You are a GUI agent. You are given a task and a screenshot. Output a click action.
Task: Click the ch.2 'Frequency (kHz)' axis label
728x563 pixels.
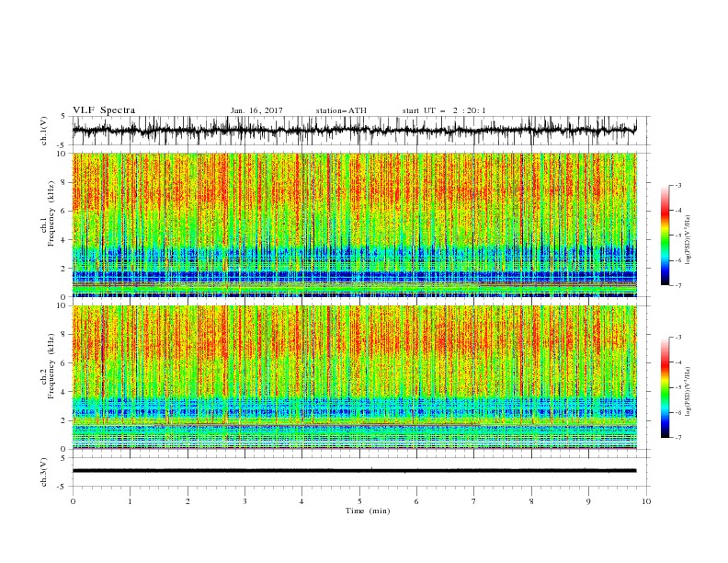coord(52,366)
